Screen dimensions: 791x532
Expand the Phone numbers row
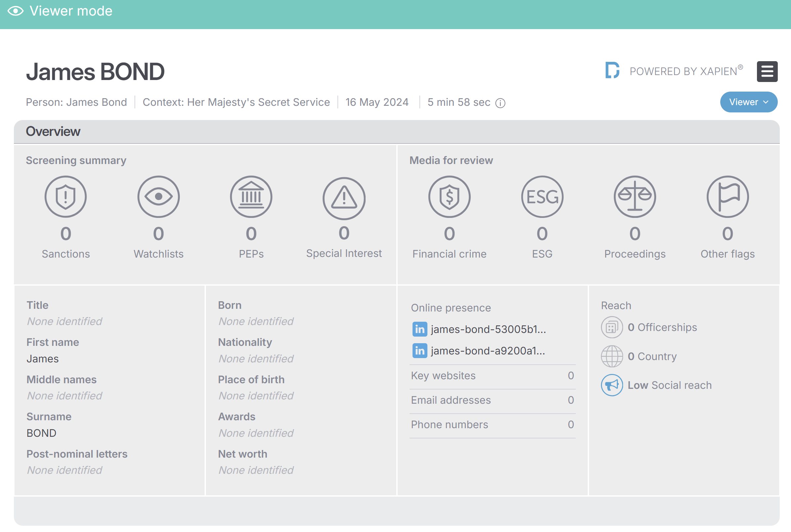pyautogui.click(x=492, y=425)
